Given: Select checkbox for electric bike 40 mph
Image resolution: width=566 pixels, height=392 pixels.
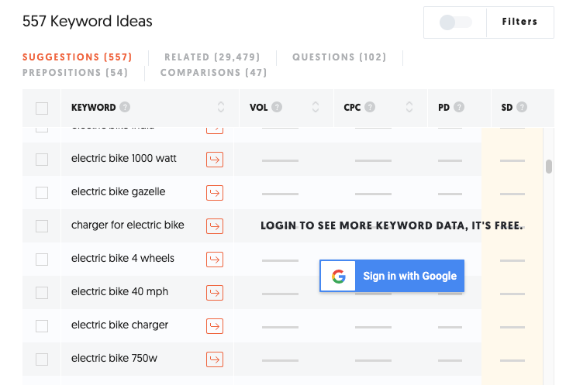Looking at the screenshot, I should coord(42,292).
